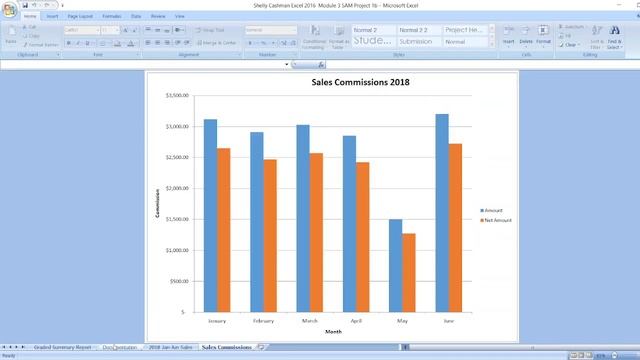The height and width of the screenshot is (360, 640).
Task: Apply Middle Align to cell
Action: click(158, 30)
